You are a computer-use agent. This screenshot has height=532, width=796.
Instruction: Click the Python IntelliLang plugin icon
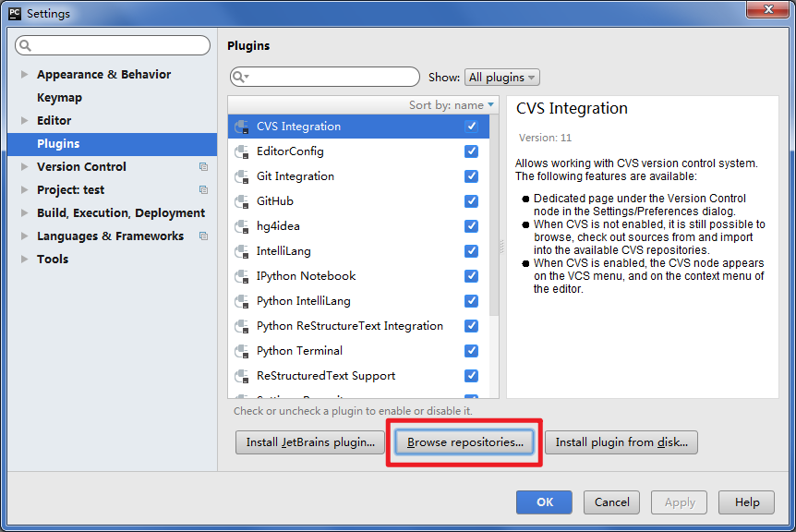click(242, 301)
